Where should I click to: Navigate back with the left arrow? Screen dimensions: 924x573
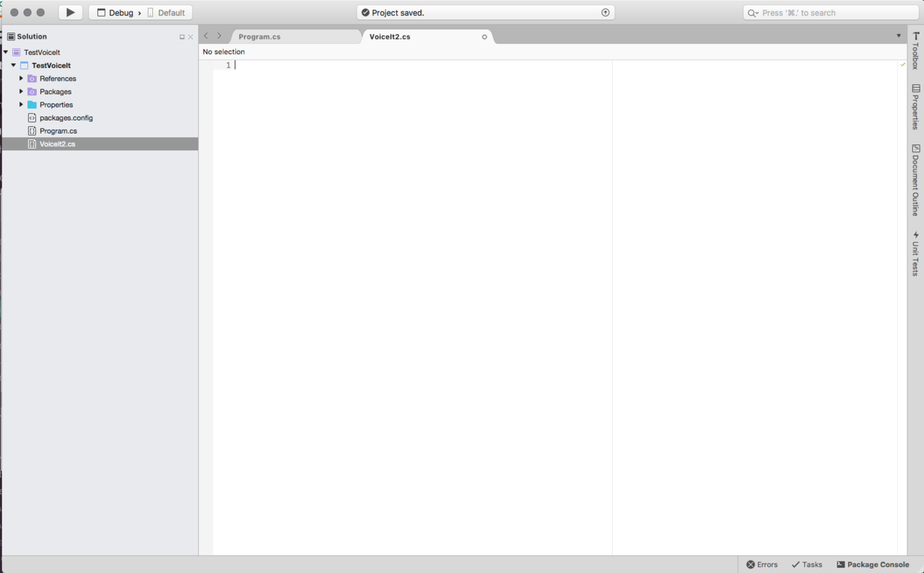[206, 36]
